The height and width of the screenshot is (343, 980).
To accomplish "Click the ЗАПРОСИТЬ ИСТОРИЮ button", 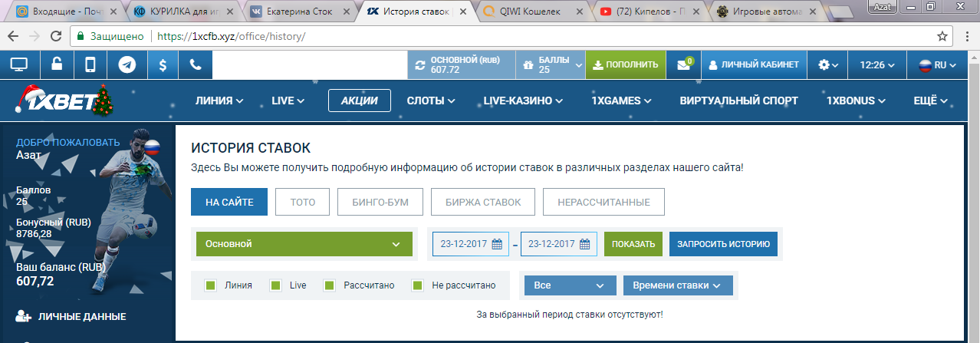I will point(723,244).
